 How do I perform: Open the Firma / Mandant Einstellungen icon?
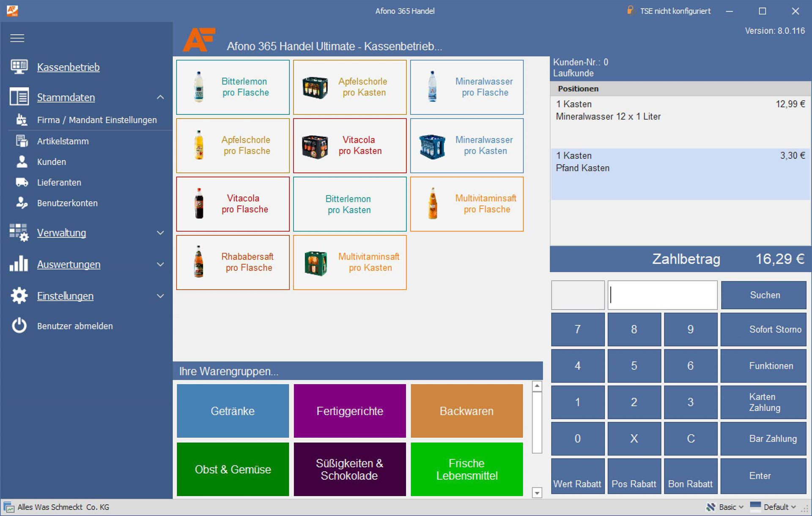click(22, 120)
